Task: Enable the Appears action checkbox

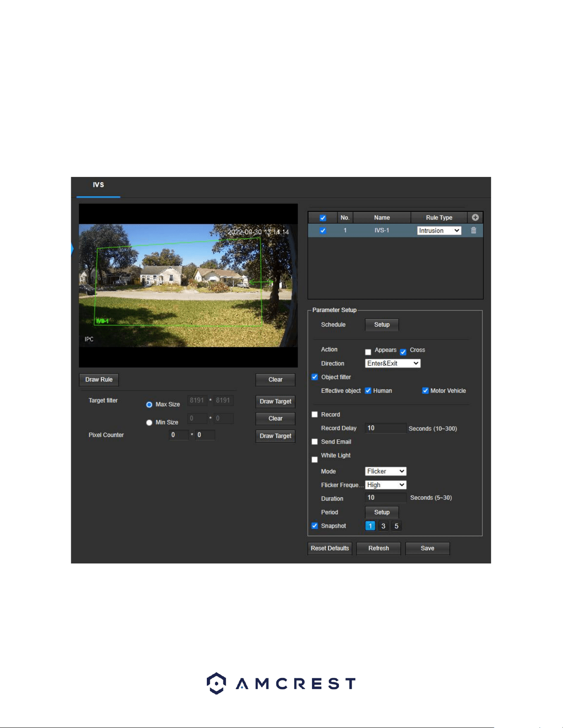Action: [x=368, y=352]
